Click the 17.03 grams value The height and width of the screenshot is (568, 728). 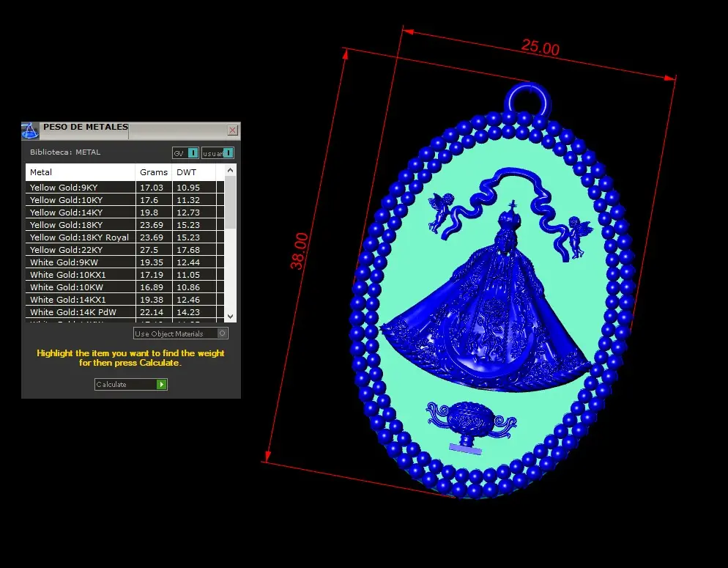tap(152, 188)
